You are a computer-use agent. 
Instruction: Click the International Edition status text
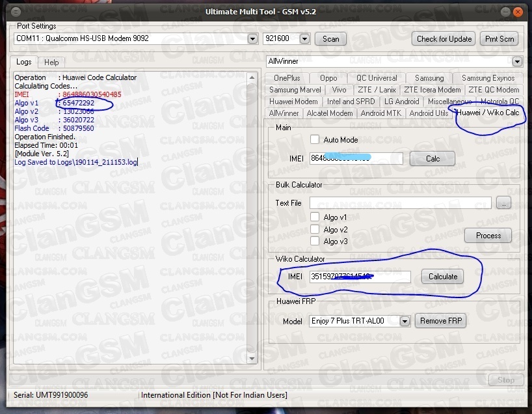coord(214,395)
